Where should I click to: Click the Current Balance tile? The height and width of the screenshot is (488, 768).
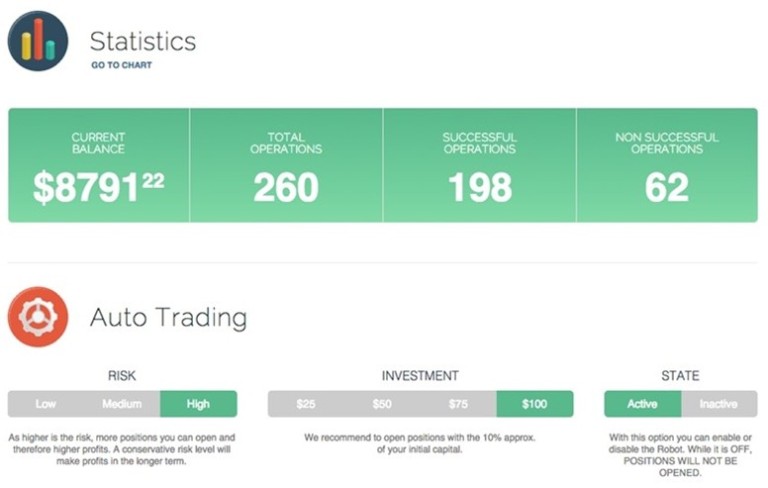pos(99,165)
